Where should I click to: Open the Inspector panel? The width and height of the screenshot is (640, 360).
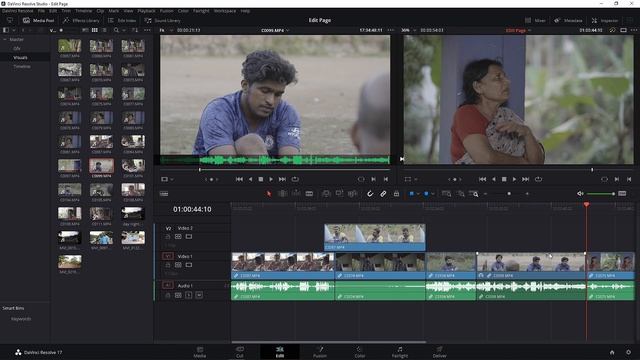605,20
